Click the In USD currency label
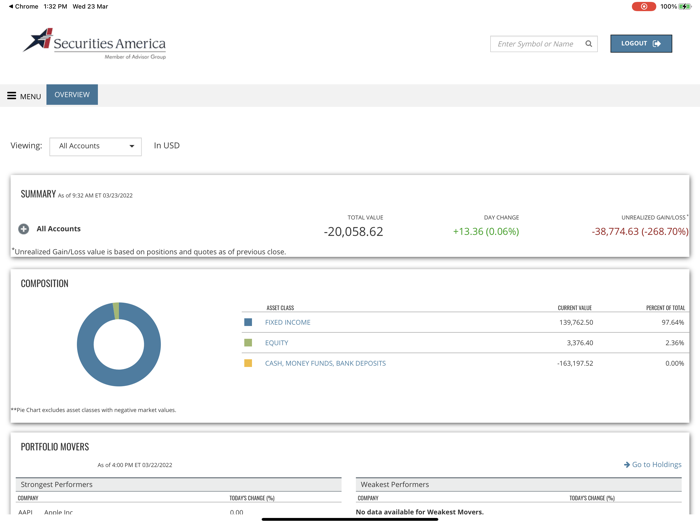 point(167,146)
